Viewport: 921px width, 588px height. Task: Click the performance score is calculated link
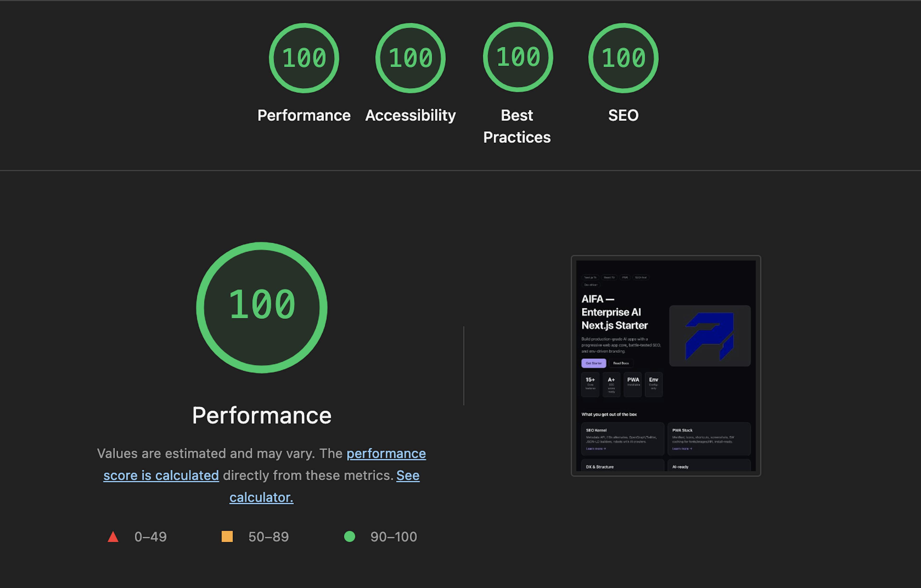tap(265, 465)
